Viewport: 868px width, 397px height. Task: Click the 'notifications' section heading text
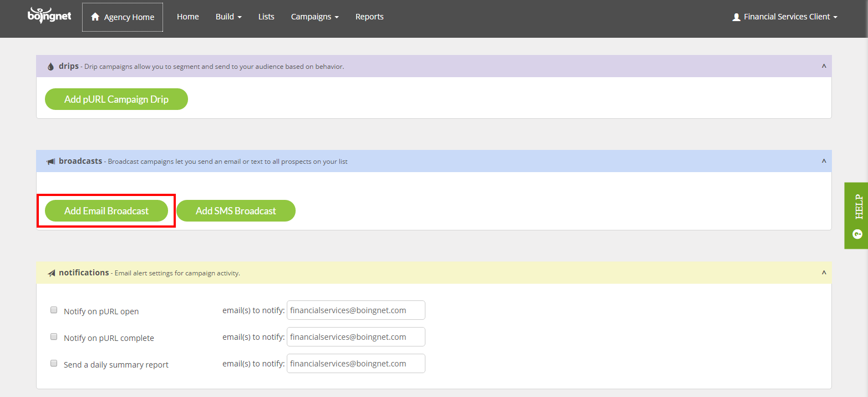tap(84, 273)
